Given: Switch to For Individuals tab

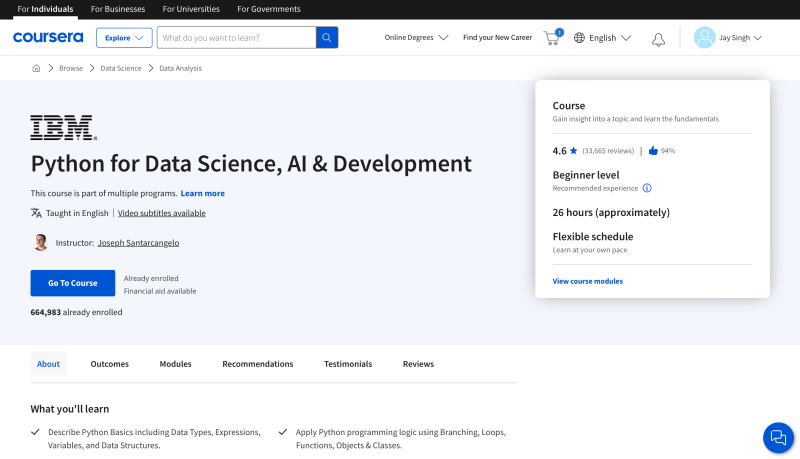Looking at the screenshot, I should (x=45, y=9).
